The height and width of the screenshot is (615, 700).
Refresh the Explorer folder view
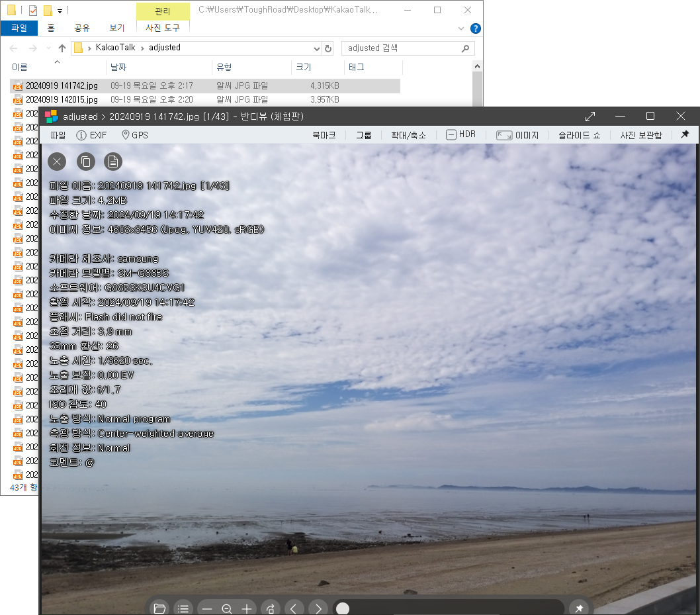point(328,48)
